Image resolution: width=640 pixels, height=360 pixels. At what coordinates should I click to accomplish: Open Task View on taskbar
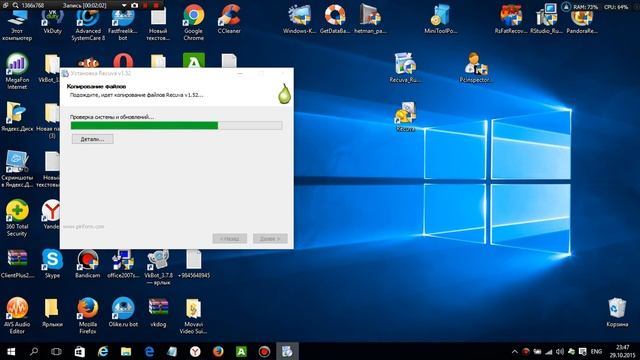[x=56, y=351]
